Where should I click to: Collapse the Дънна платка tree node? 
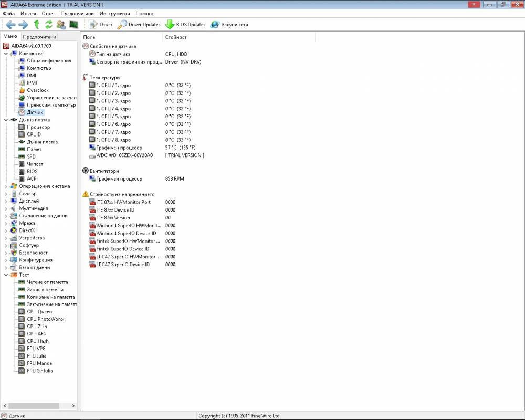coord(6,120)
